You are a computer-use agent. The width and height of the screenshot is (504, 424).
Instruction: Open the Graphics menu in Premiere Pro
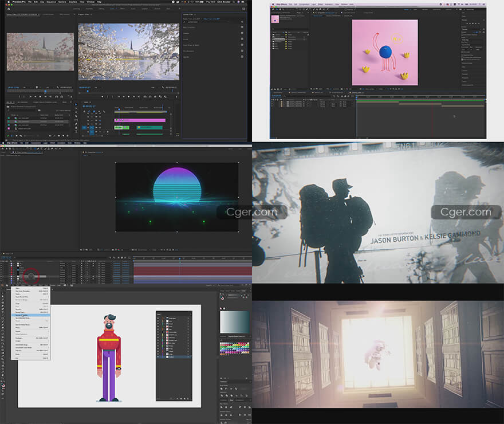click(73, 2)
